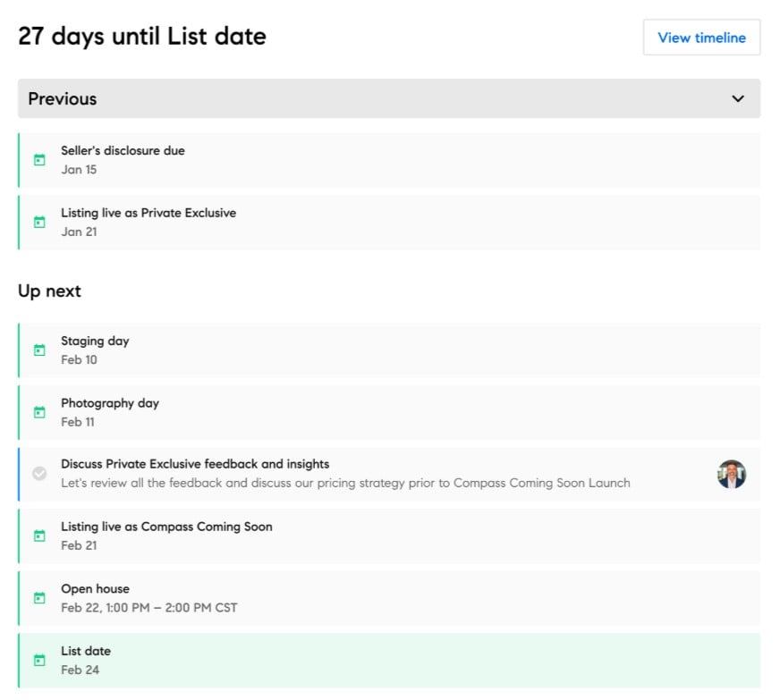Image resolution: width=780 pixels, height=700 pixels.
Task: Click the Photography day calendar icon
Action: pyautogui.click(x=39, y=412)
